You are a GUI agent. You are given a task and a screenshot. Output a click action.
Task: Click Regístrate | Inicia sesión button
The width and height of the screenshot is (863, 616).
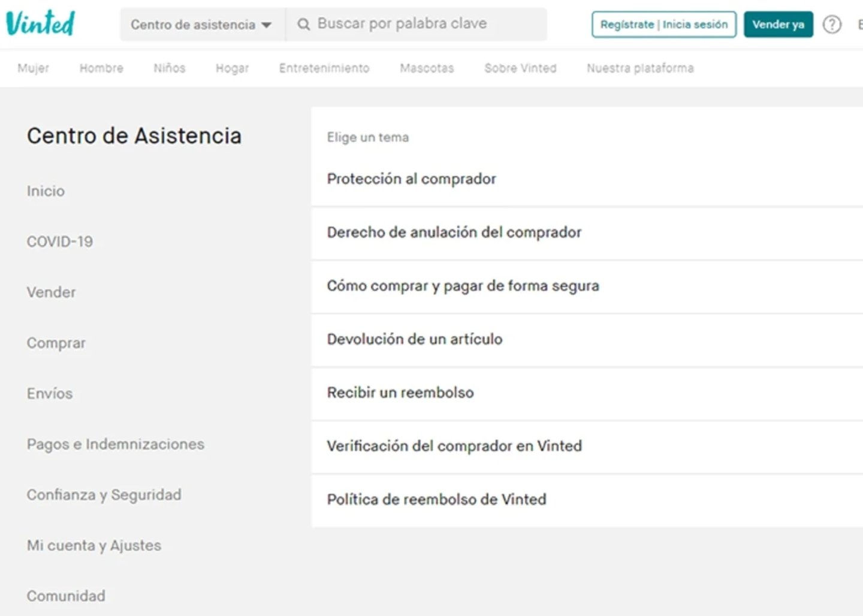tap(664, 25)
